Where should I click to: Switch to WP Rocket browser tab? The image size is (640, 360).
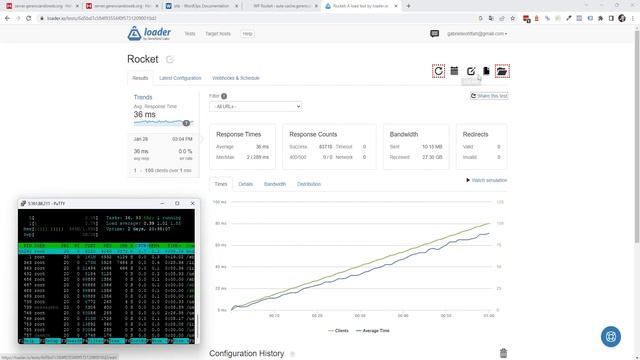point(282,6)
